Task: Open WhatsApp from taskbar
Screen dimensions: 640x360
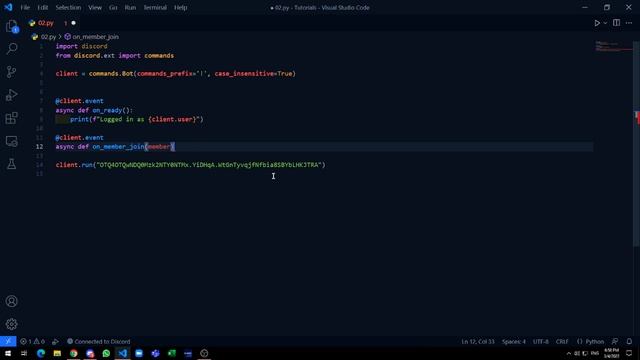Action: coord(106,353)
